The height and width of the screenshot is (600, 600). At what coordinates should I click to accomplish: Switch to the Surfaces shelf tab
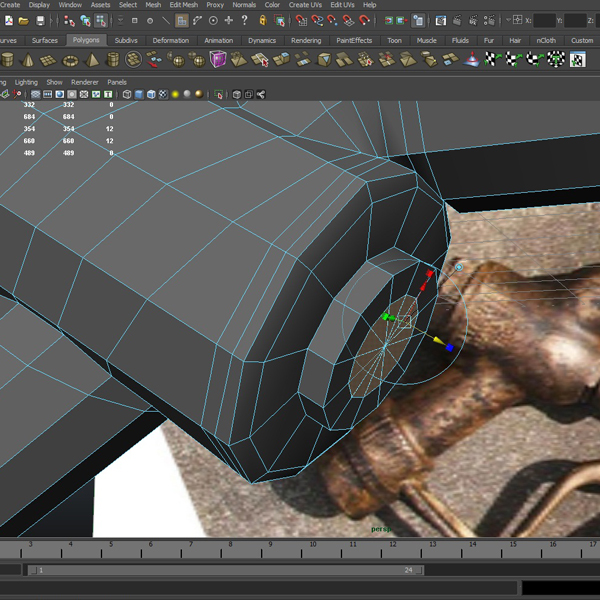(x=45, y=41)
